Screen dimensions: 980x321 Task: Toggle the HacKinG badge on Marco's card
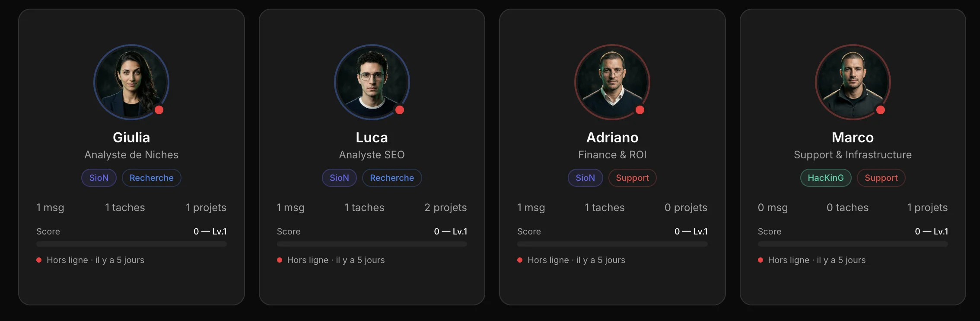coord(825,178)
